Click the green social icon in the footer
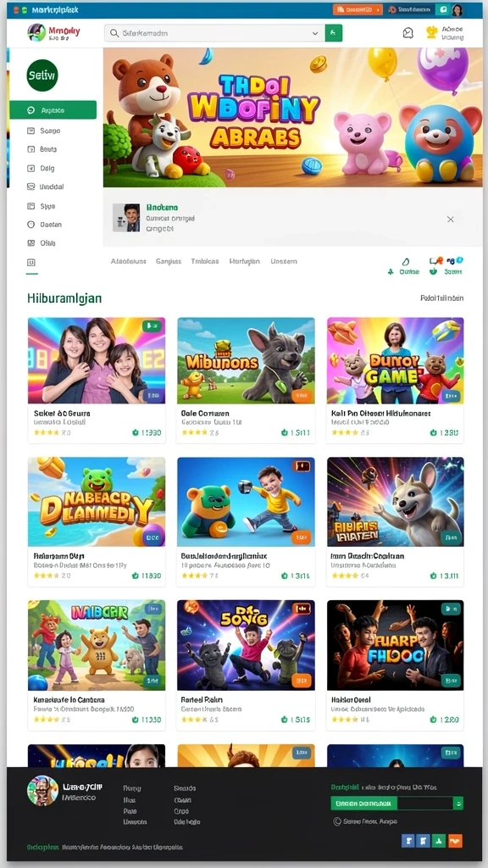This screenshot has width=488, height=868. tap(439, 840)
